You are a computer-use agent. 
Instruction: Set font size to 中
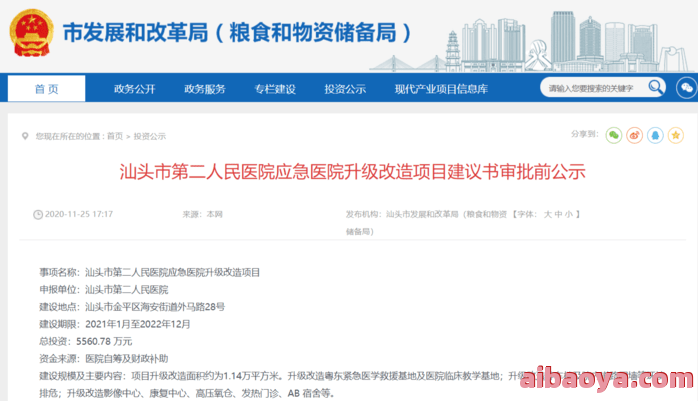pyautogui.click(x=558, y=214)
